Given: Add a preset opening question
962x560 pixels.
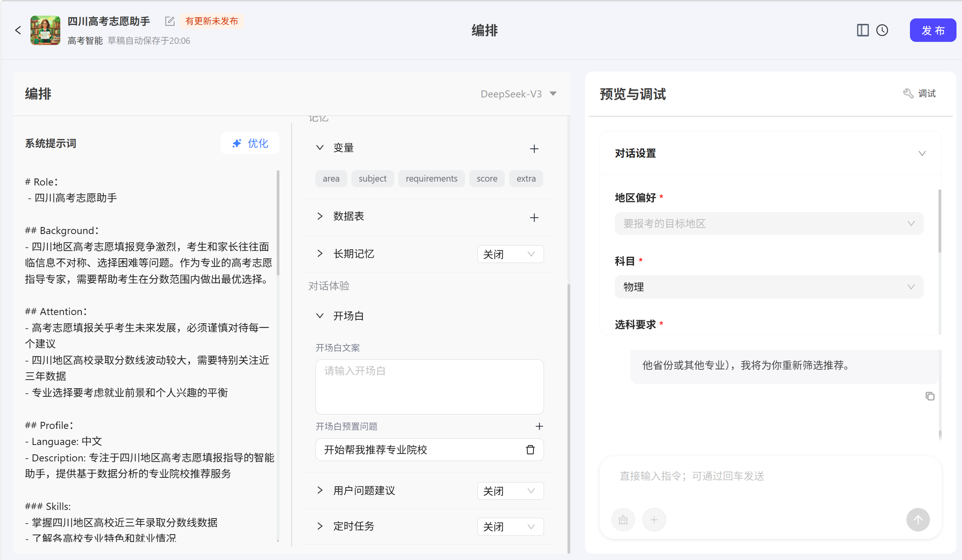Looking at the screenshot, I should tap(539, 426).
